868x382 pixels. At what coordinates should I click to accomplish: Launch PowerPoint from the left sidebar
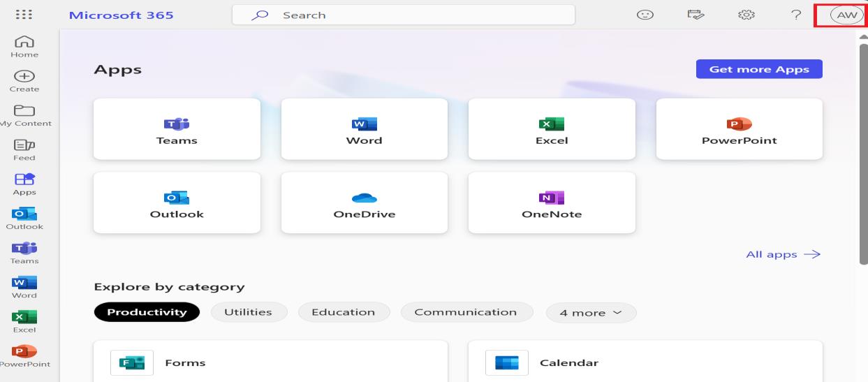coord(23,355)
